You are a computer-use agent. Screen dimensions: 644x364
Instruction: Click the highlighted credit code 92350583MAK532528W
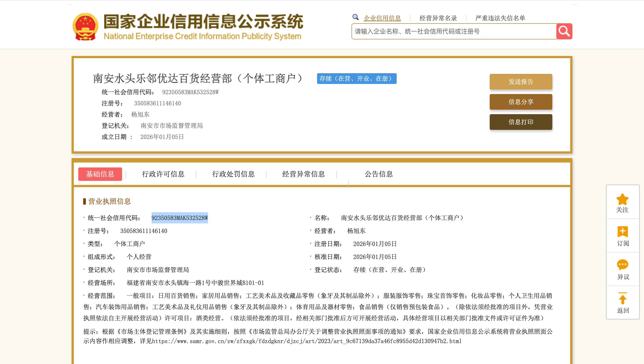pyautogui.click(x=180, y=218)
